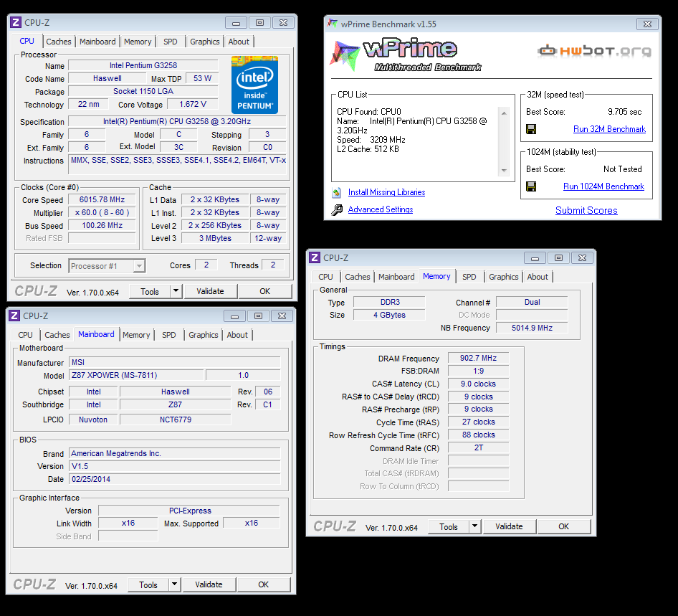
Task: Click the save floppy icon under 1024M stability test
Action: coord(531,186)
